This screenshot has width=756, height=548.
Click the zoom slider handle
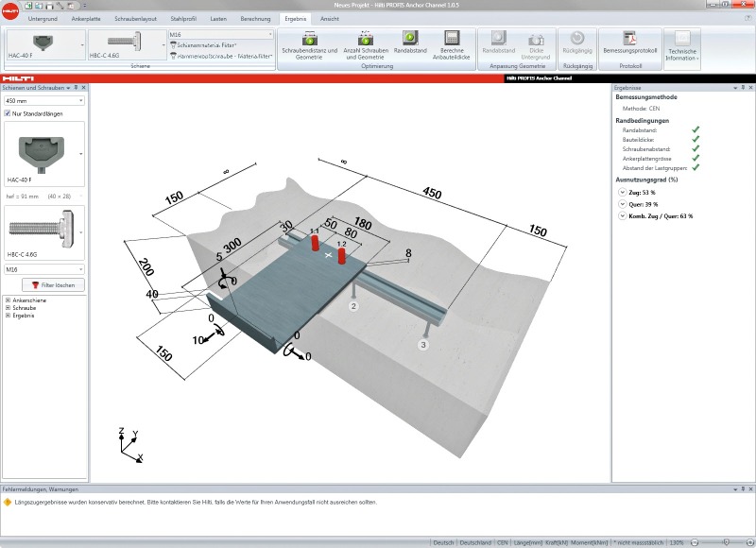point(726,542)
